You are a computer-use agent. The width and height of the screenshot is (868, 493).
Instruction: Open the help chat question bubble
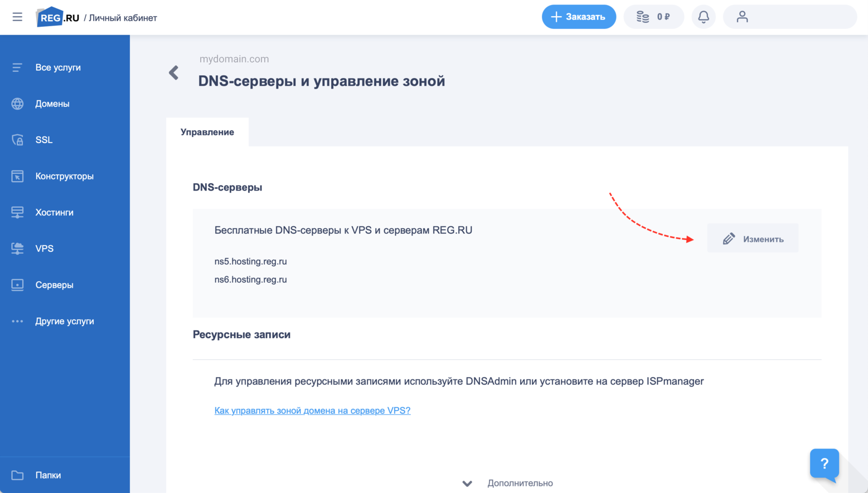tap(824, 463)
